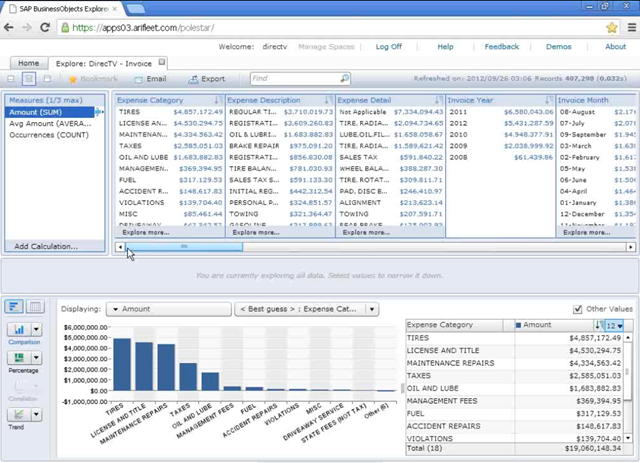Click the left arrow of the facets scrollbar

(x=120, y=247)
